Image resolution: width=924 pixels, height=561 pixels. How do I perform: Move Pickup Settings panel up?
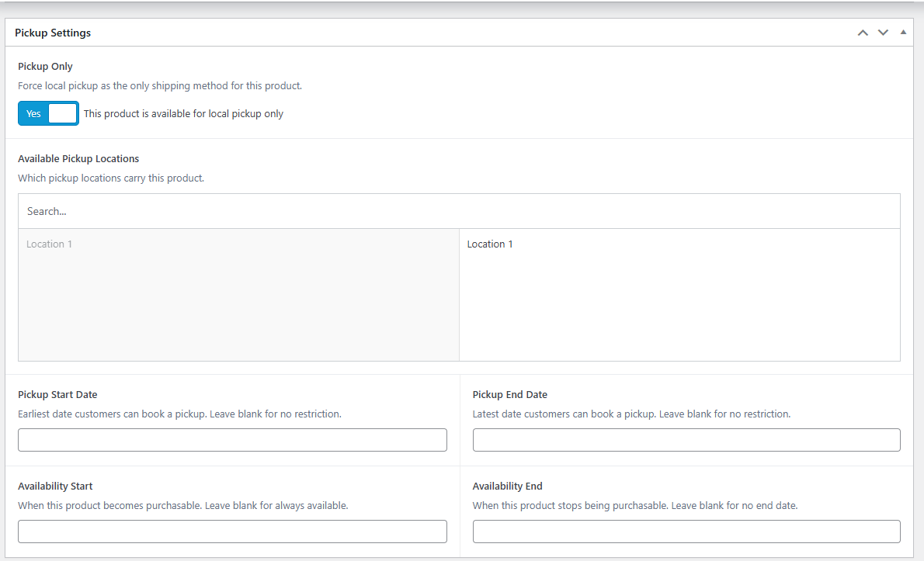863,33
